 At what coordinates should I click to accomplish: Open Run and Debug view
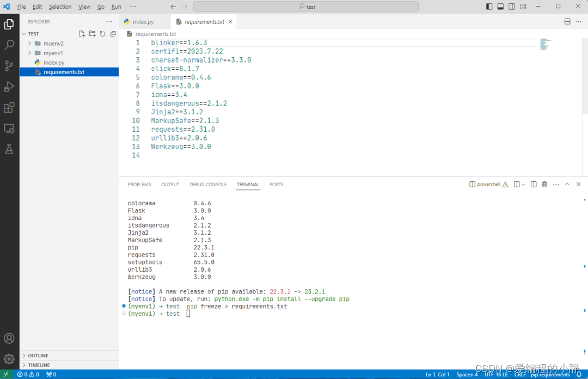[9, 87]
